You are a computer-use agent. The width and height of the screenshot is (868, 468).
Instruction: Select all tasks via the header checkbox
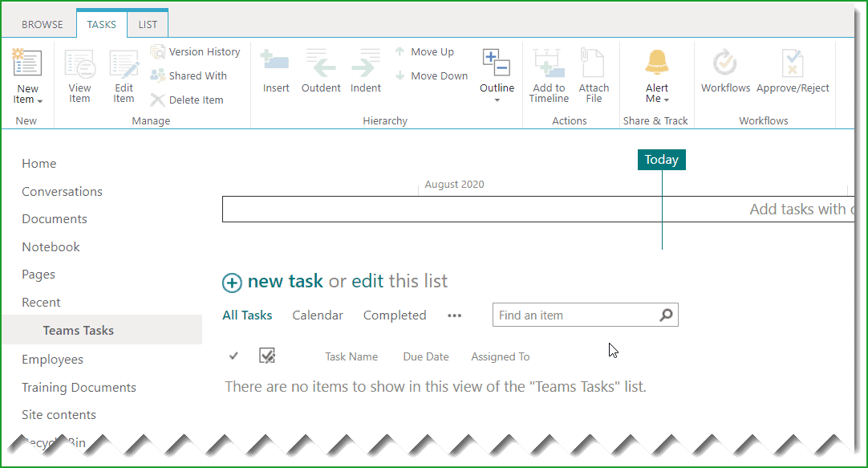click(267, 356)
